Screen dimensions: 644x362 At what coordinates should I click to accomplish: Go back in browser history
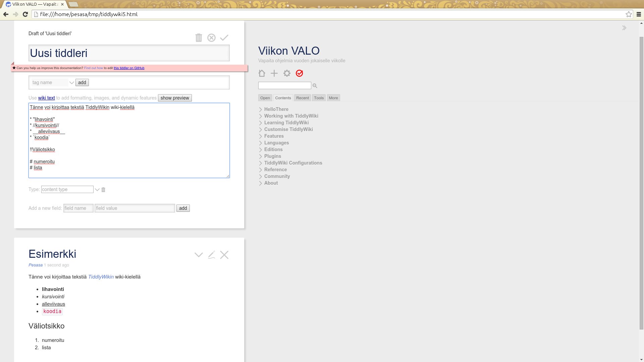[6, 14]
